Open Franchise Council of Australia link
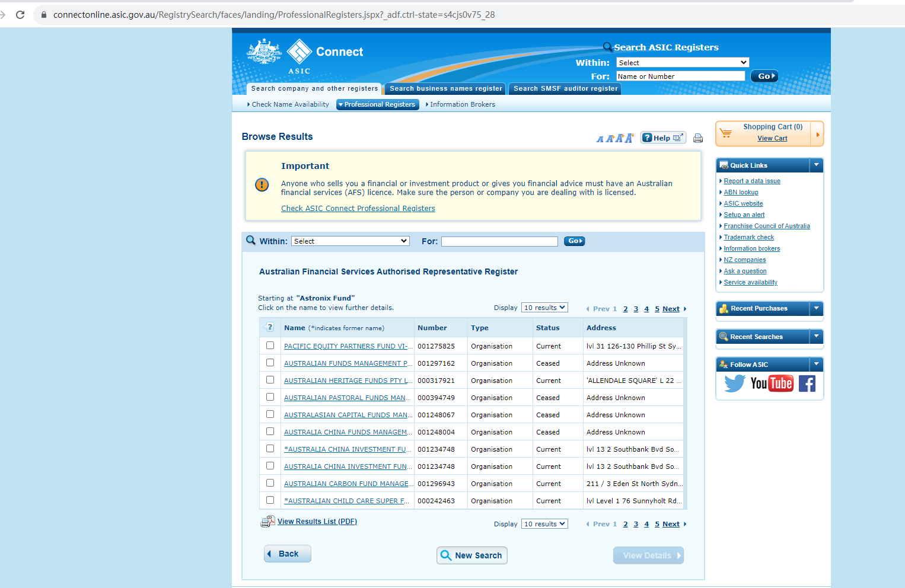Viewport: 905px width, 588px height. (767, 226)
